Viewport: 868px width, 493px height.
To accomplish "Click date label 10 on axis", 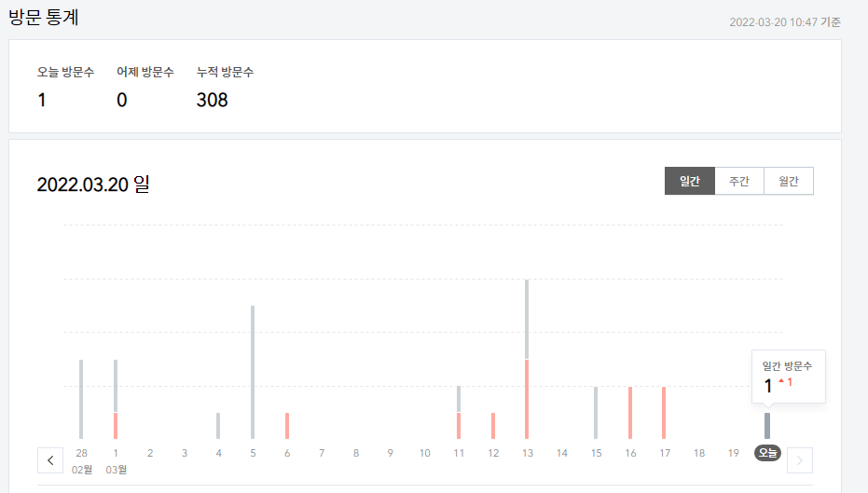I will (424, 453).
